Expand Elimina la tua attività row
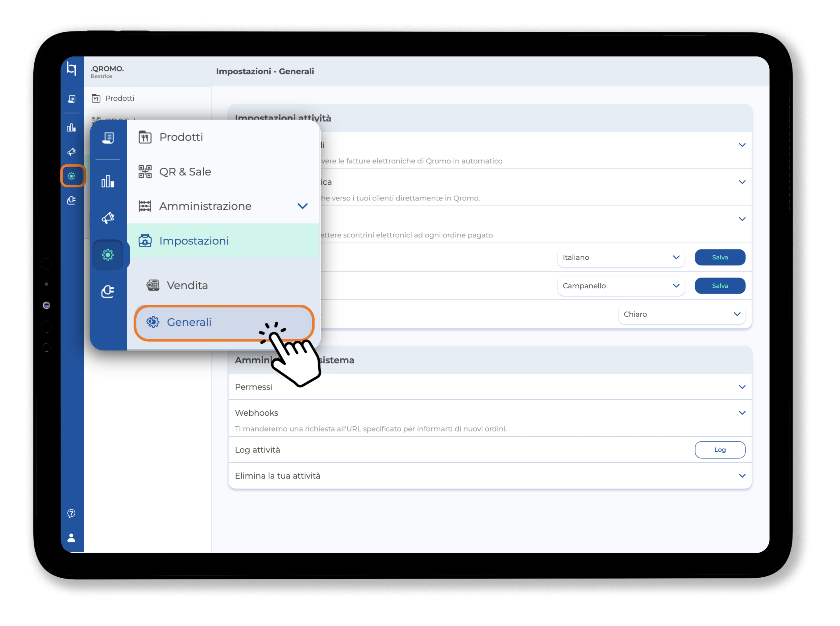The height and width of the screenshot is (626, 840). [x=490, y=476]
